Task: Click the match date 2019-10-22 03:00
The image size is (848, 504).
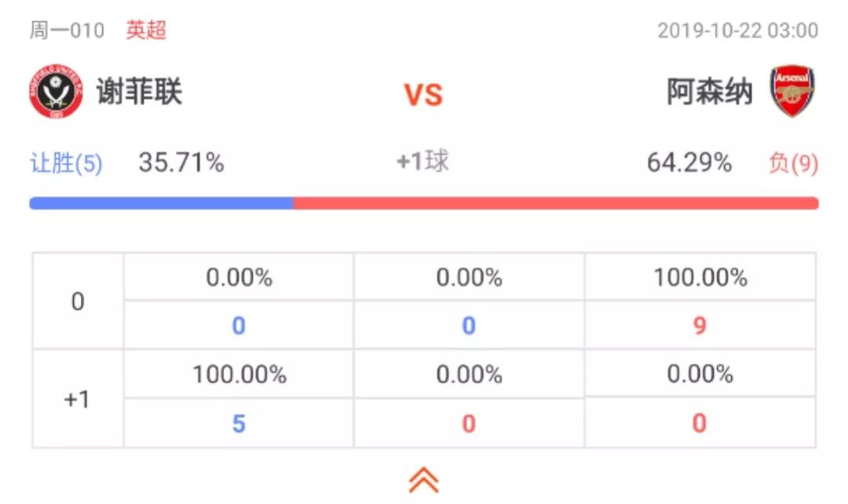Action: 737,31
